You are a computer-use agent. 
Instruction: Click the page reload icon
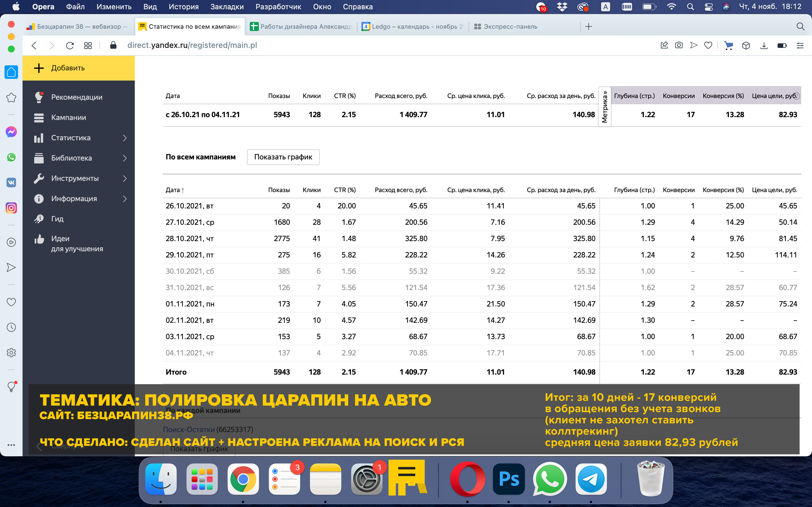coord(70,45)
